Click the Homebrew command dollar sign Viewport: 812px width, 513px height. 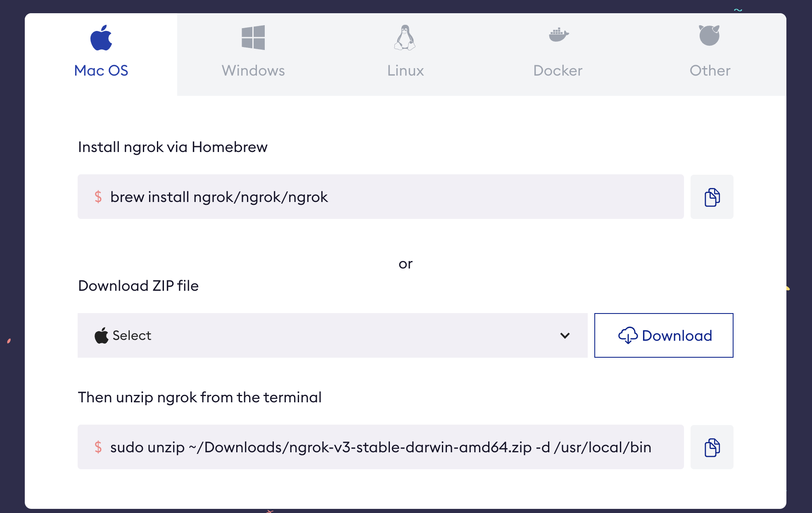tap(98, 197)
